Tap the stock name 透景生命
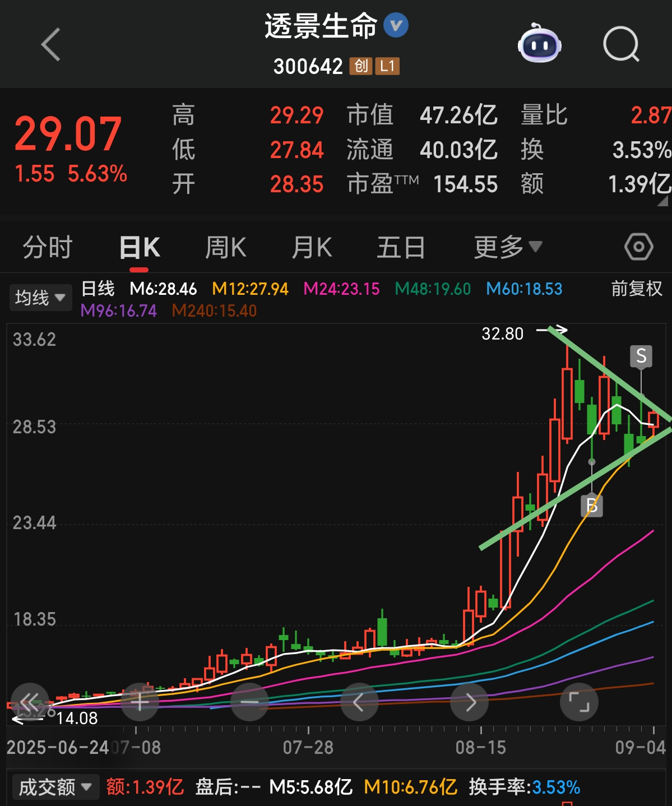This screenshot has width=672, height=806. 321,26
